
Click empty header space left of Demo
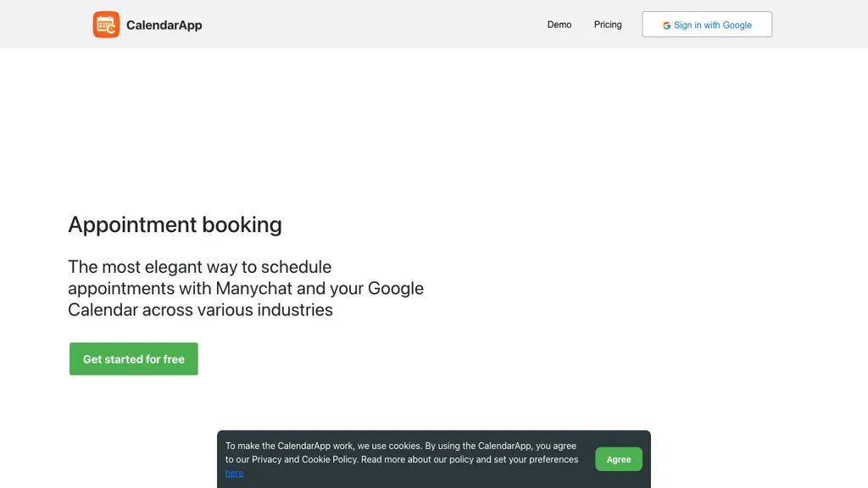coord(381,25)
